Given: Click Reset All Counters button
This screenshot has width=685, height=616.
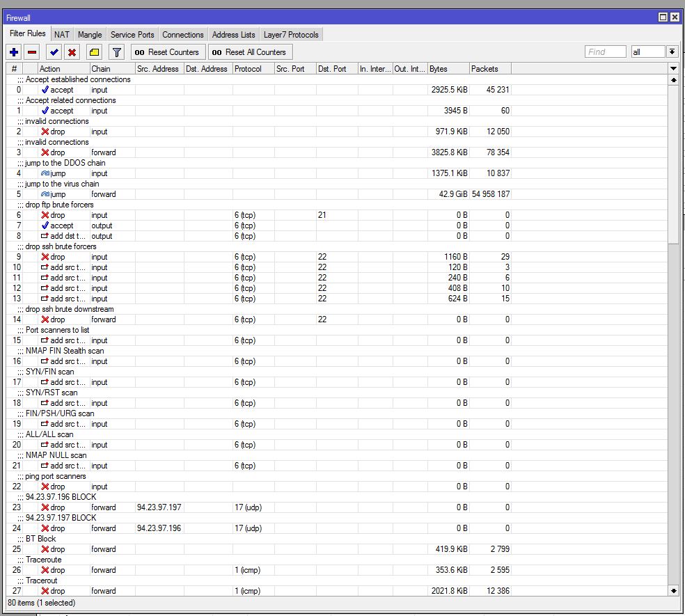Looking at the screenshot, I should click(251, 52).
